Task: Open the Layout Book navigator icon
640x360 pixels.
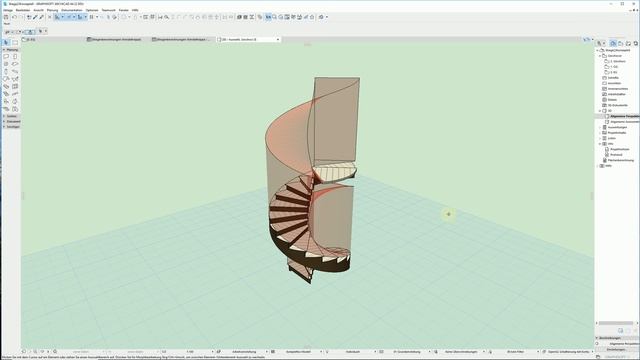Action: pos(628,43)
